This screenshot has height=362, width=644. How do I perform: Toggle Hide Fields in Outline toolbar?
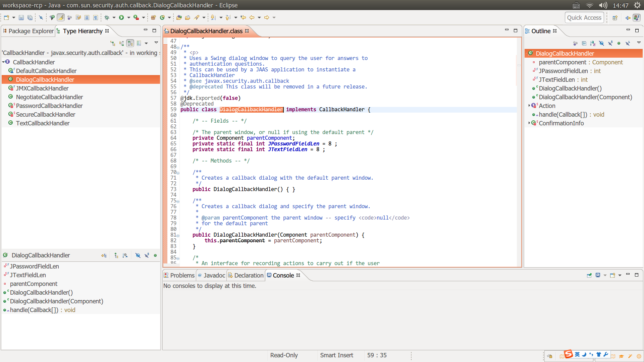pyautogui.click(x=601, y=43)
